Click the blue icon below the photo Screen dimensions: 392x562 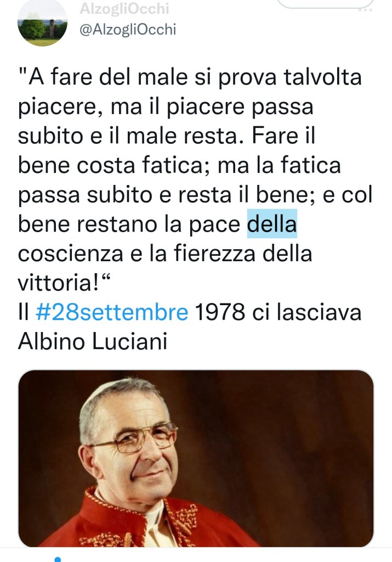click(58, 559)
